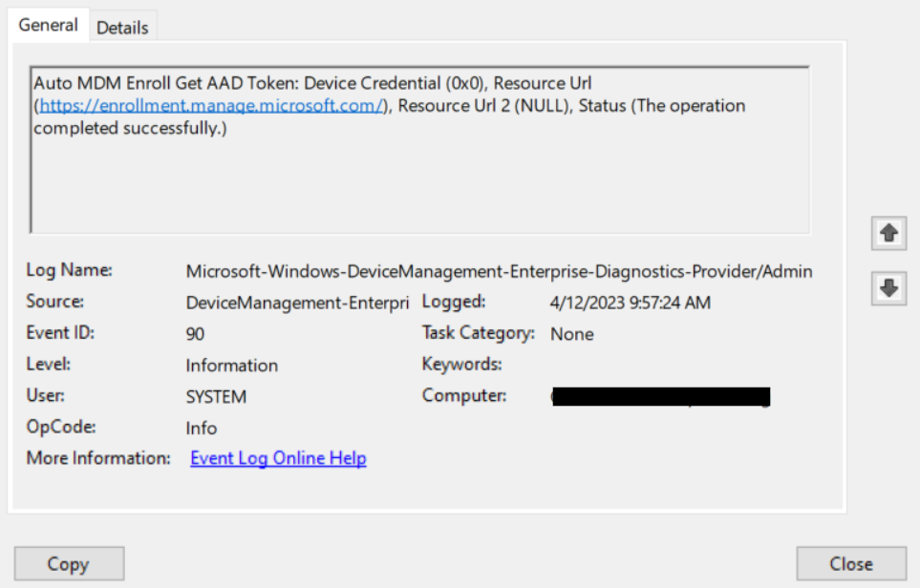Click the Task Category value None
Screen dimensions: 920x588
pos(571,334)
